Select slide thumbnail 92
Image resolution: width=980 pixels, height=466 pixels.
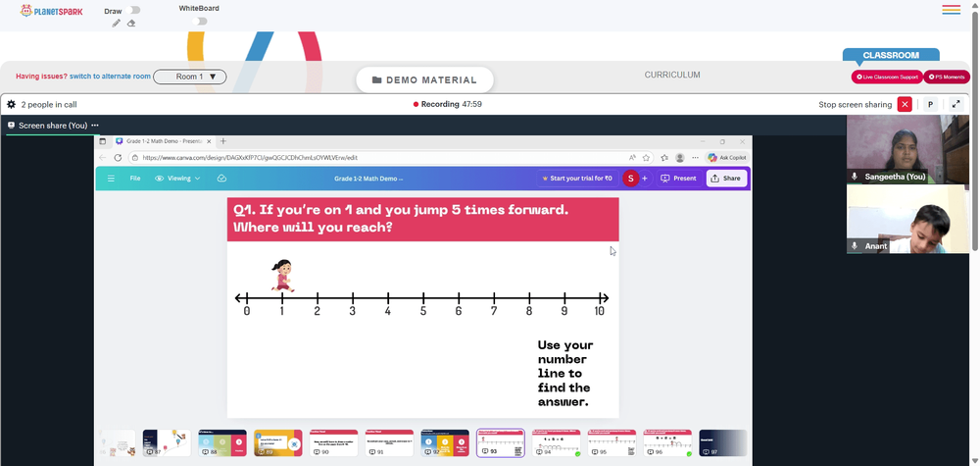pyautogui.click(x=445, y=442)
